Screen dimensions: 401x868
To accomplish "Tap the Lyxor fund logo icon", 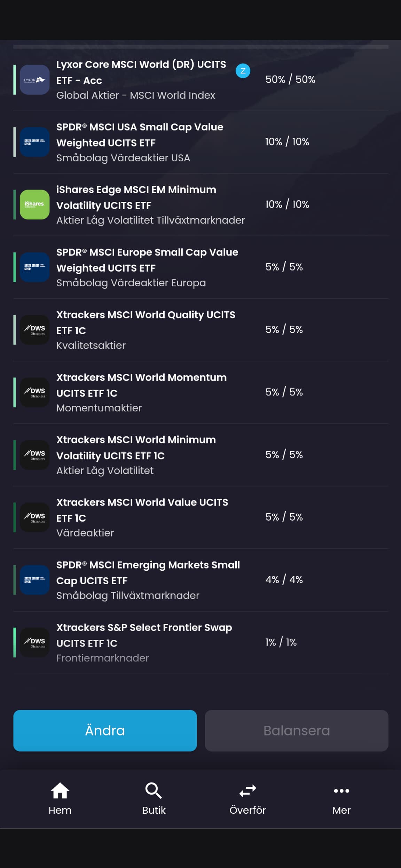I will [x=34, y=80].
